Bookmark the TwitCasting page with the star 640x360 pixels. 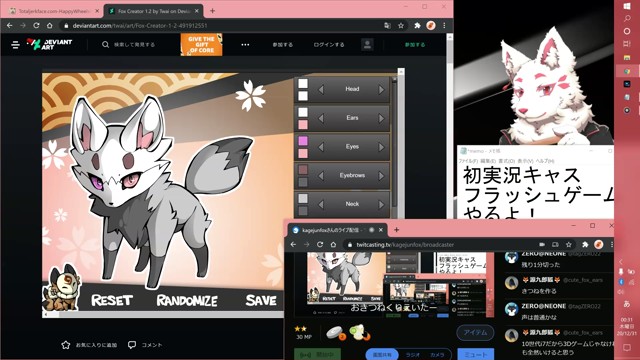[x=569, y=244]
